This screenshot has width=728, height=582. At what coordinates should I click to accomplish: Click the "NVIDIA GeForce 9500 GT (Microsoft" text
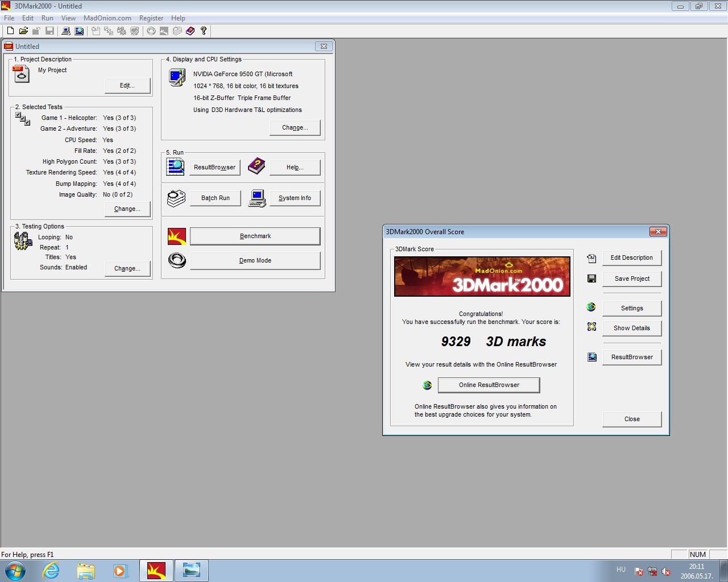pos(243,74)
